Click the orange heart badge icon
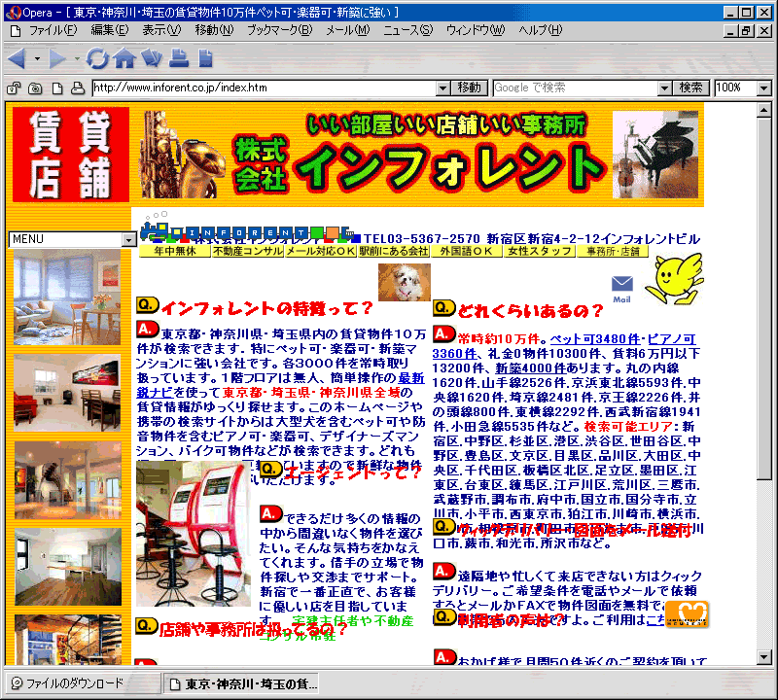This screenshot has height=700, width=778. click(x=687, y=614)
